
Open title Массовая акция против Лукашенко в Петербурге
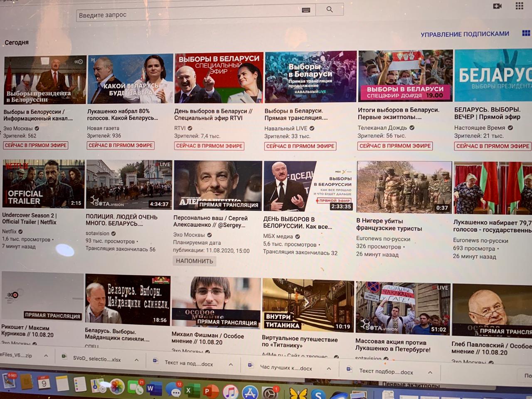pos(393,345)
